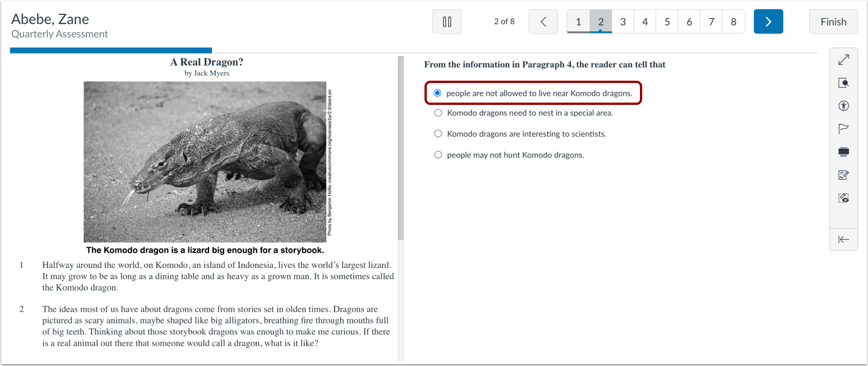This screenshot has width=868, height=366.
Task: Open question 2 tab
Action: click(x=601, y=22)
